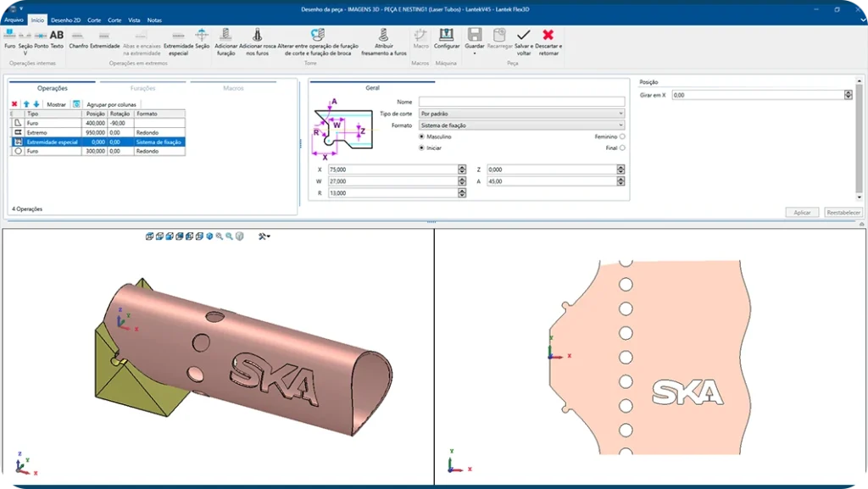The height and width of the screenshot is (489, 868).
Task: Delete operation with the red X icon
Action: coord(14,104)
